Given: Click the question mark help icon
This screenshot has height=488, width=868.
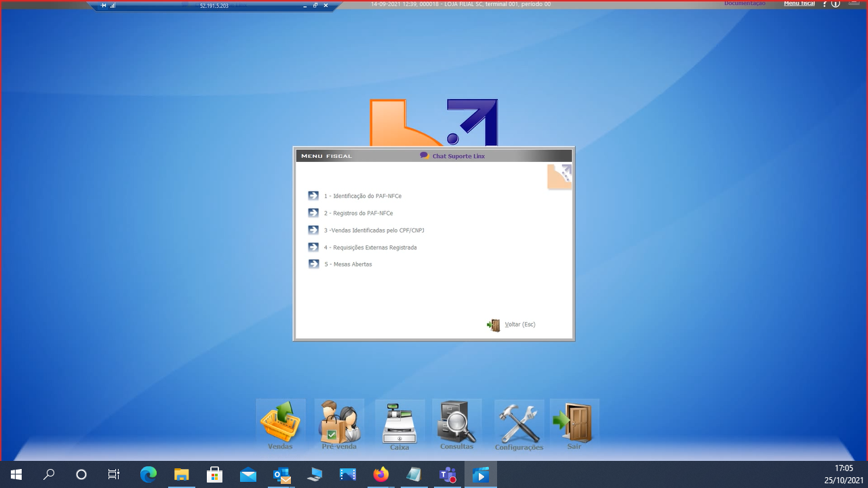Looking at the screenshot, I should [x=825, y=4].
